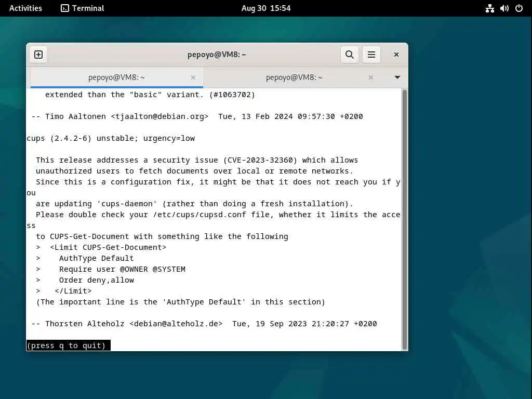Click 'Tue, 13 Feb 2024 09:57:30 +0200' date

click(x=290, y=116)
